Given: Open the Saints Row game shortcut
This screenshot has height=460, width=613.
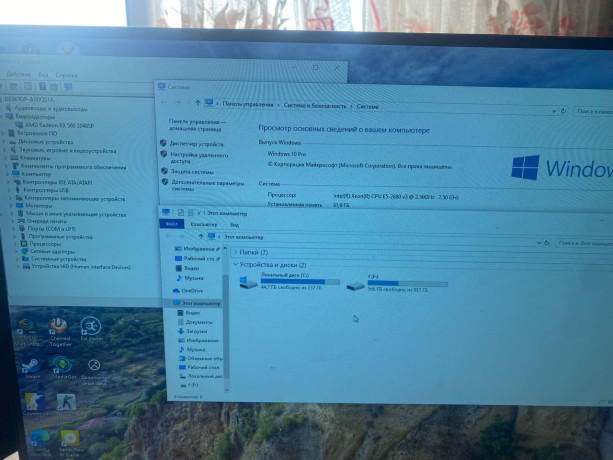Looking at the screenshot, I should 70,442.
